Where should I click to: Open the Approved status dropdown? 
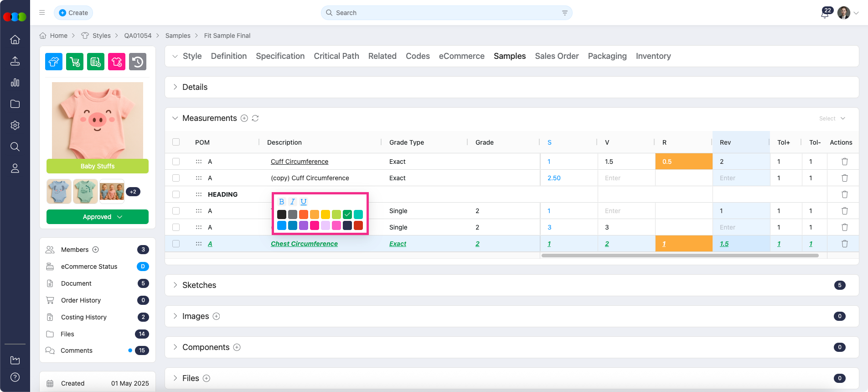[x=98, y=217]
